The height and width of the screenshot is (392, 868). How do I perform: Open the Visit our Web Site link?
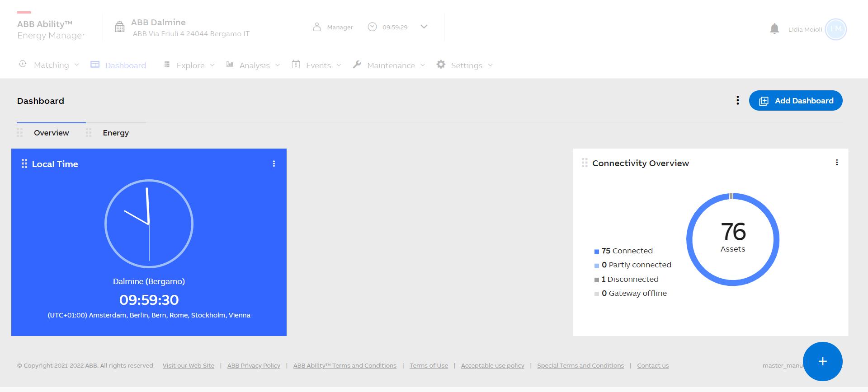click(x=189, y=365)
